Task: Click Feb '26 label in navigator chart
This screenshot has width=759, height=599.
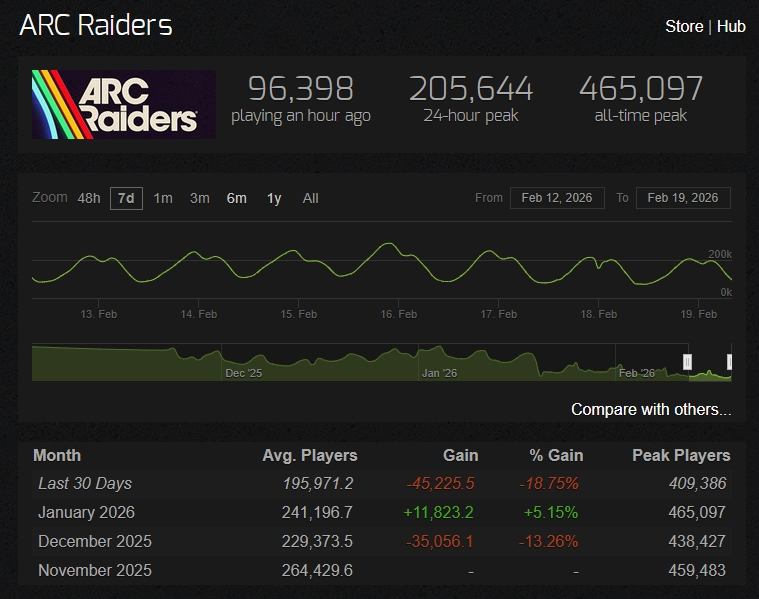Action: pyautogui.click(x=637, y=373)
